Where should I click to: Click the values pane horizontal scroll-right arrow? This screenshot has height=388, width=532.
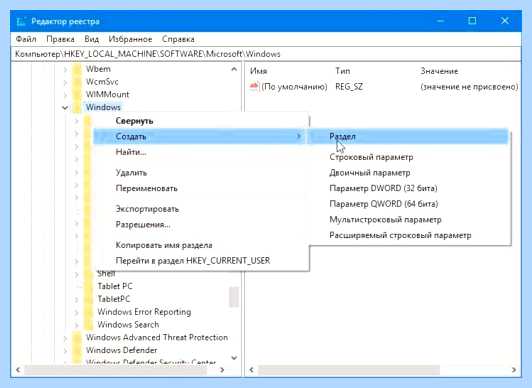click(x=514, y=370)
